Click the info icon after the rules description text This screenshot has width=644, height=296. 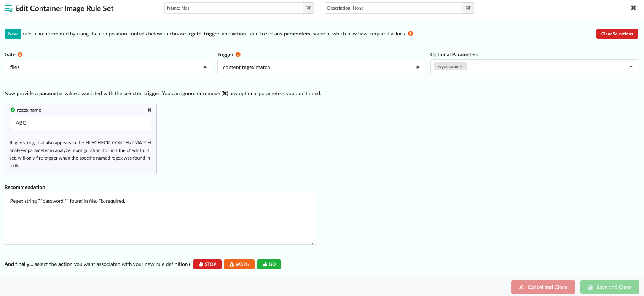pyautogui.click(x=411, y=34)
